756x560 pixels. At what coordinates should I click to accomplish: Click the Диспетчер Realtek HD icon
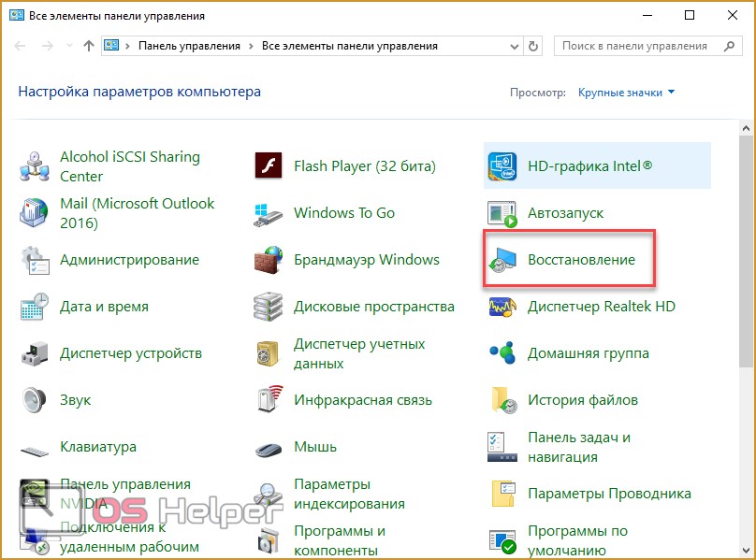[502, 307]
